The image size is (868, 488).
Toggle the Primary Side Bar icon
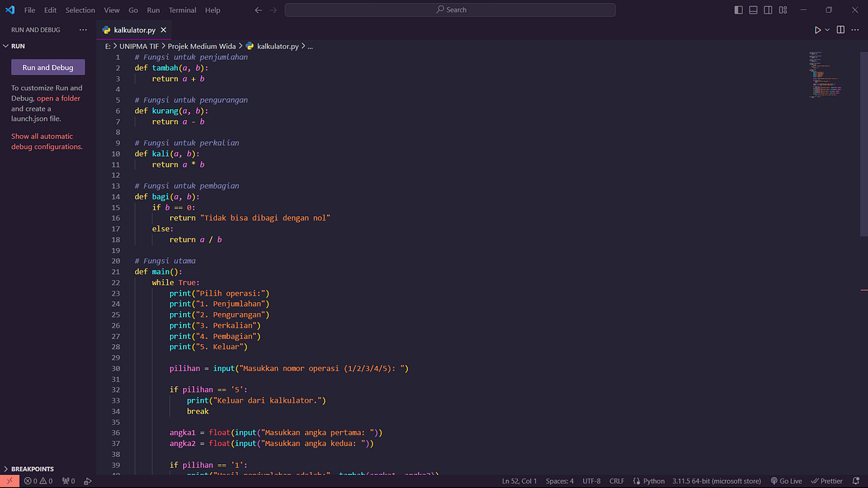click(x=738, y=9)
